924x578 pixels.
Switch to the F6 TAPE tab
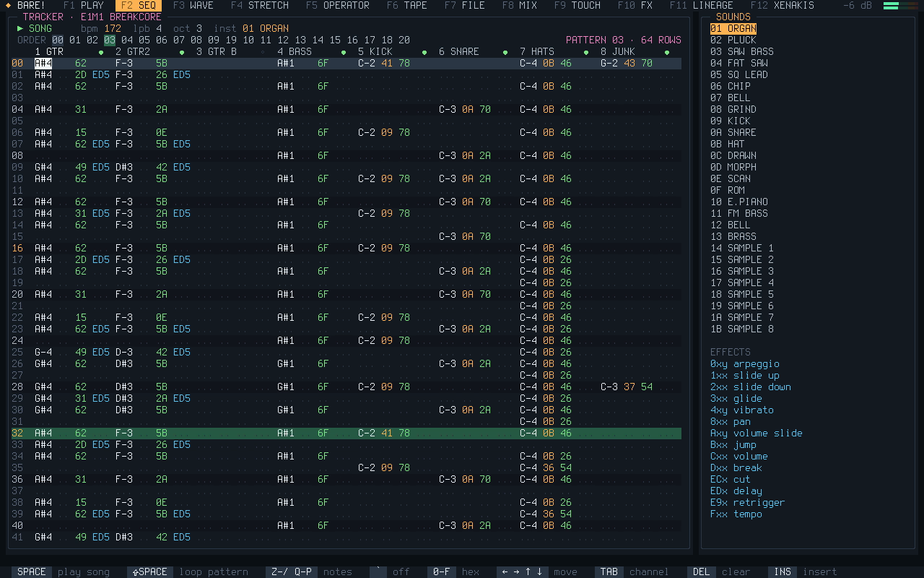407,5
